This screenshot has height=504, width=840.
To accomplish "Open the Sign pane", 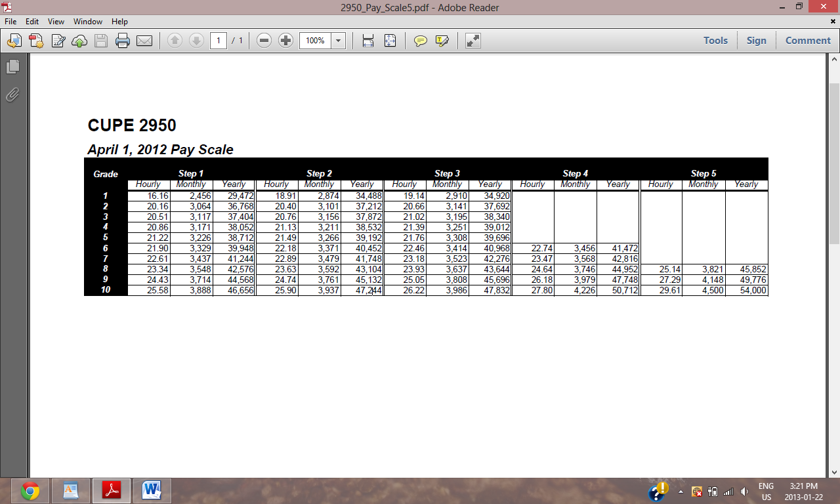I will pos(756,41).
